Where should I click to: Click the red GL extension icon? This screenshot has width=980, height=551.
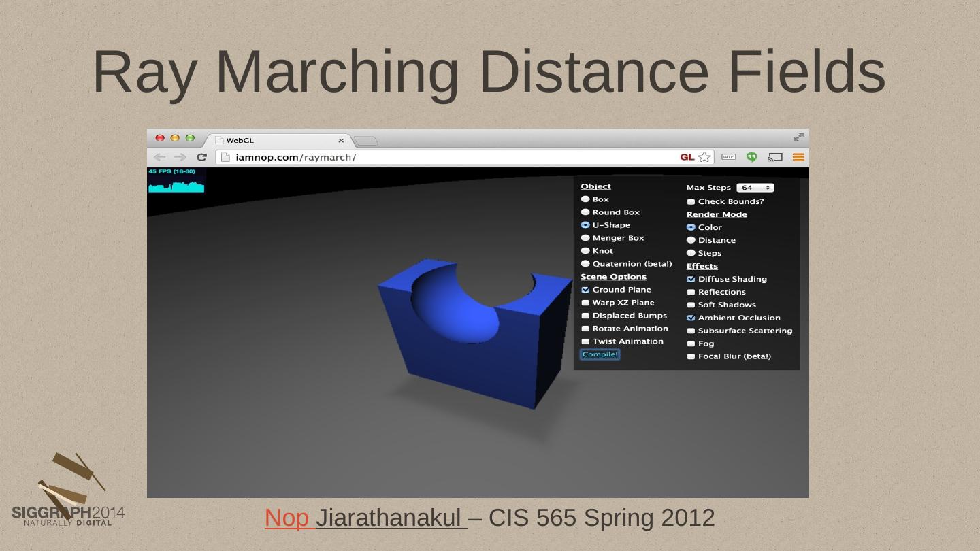(687, 157)
